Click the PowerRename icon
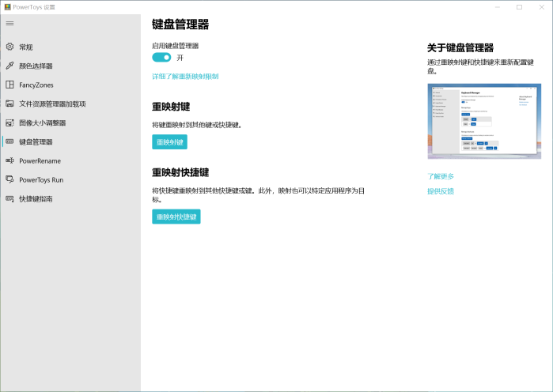The image size is (553, 392). coord(9,160)
